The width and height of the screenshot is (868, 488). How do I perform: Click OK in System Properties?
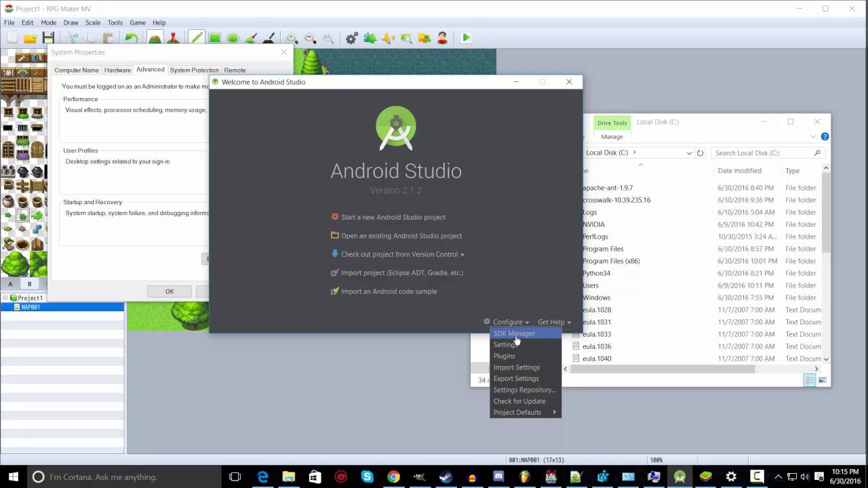coord(170,291)
